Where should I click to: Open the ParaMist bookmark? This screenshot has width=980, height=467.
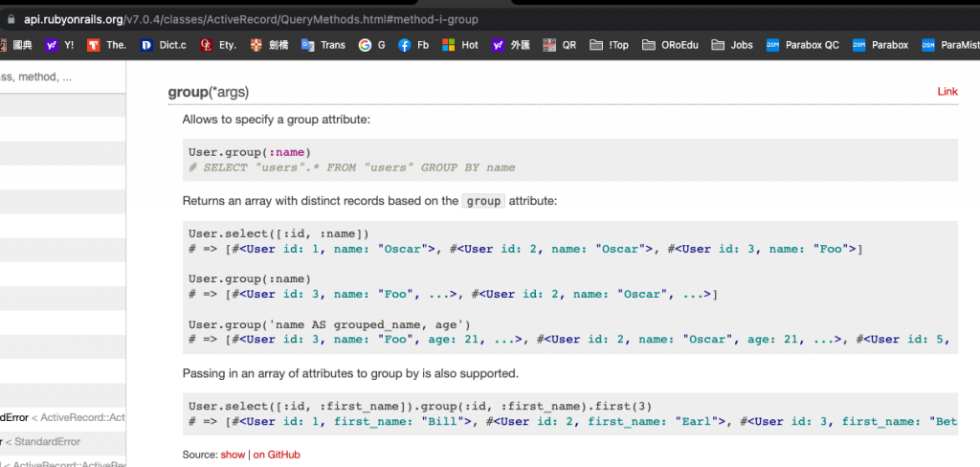[950, 45]
